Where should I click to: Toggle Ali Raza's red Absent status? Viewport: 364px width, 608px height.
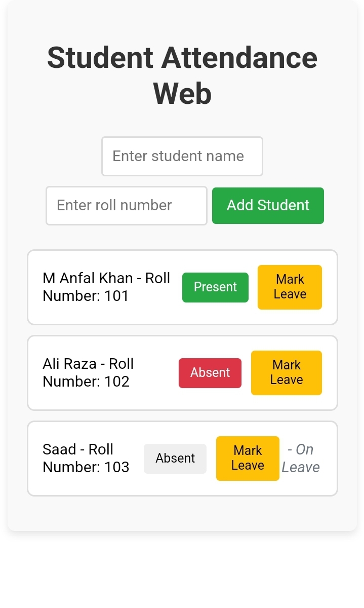[x=210, y=373]
